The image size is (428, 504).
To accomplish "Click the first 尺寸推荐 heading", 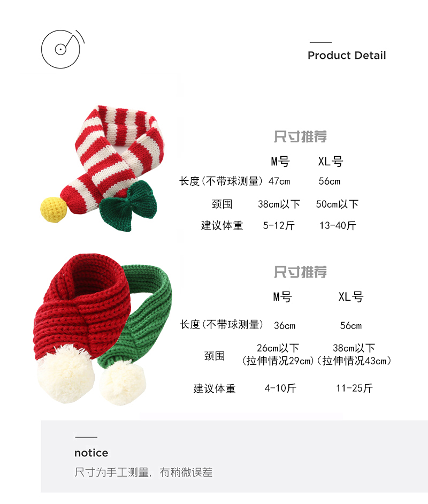I will click(x=300, y=136).
